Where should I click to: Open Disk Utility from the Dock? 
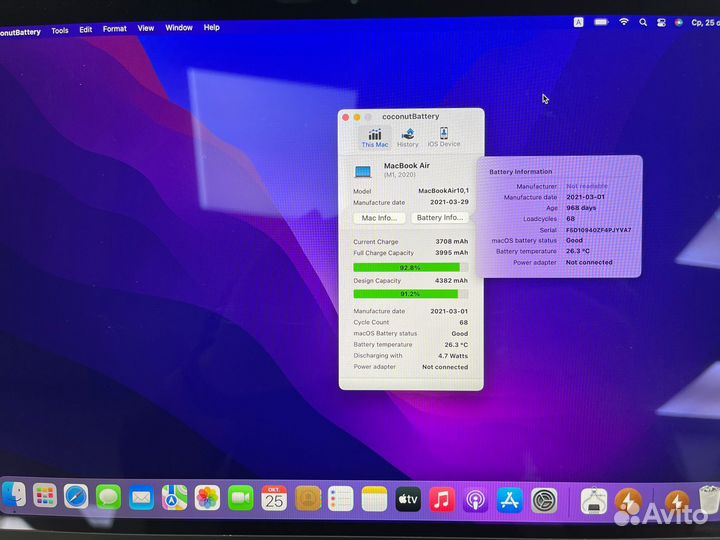tap(593, 501)
